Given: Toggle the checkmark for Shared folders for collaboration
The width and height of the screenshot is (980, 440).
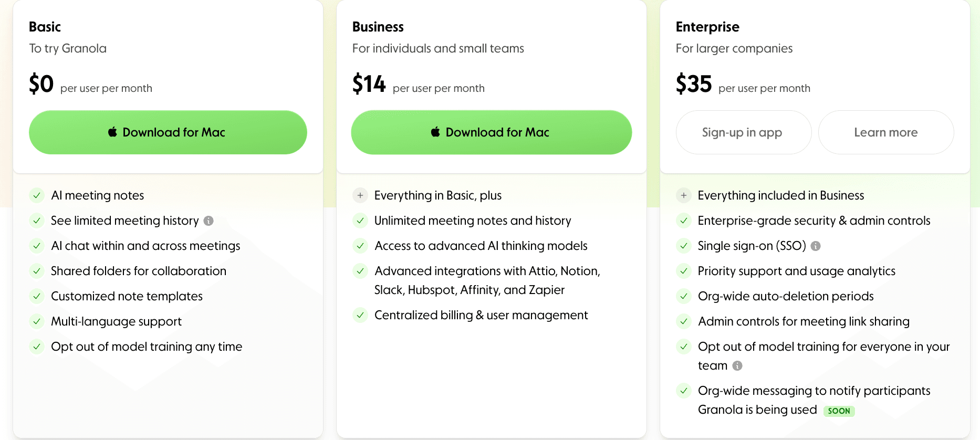Looking at the screenshot, I should 37,271.
